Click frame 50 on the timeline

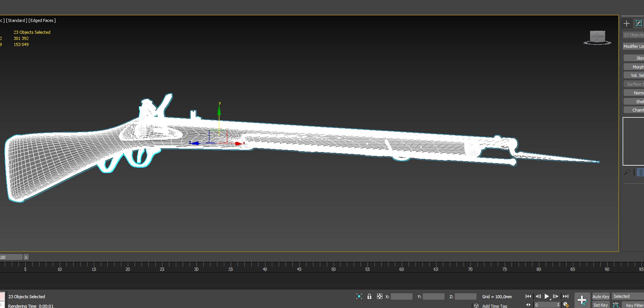pyautogui.click(x=333, y=269)
